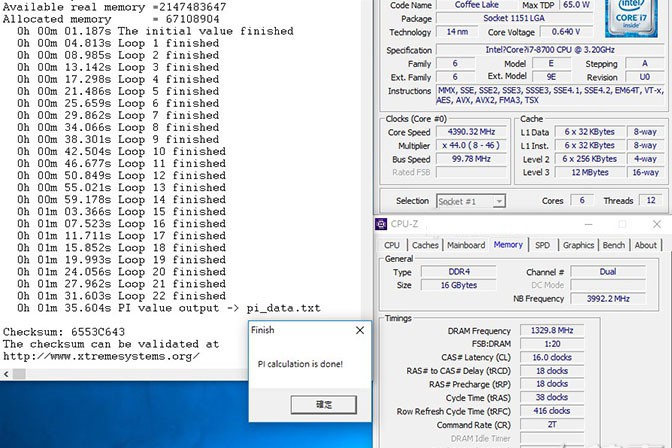Viewport: 672px width, 448px height.
Task: Close the Finish dialog with the X
Action: click(x=360, y=330)
